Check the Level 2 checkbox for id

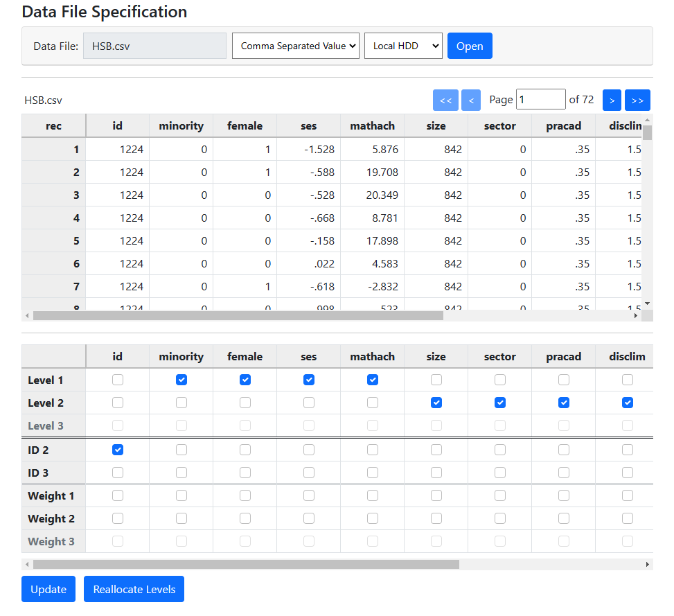pos(118,403)
